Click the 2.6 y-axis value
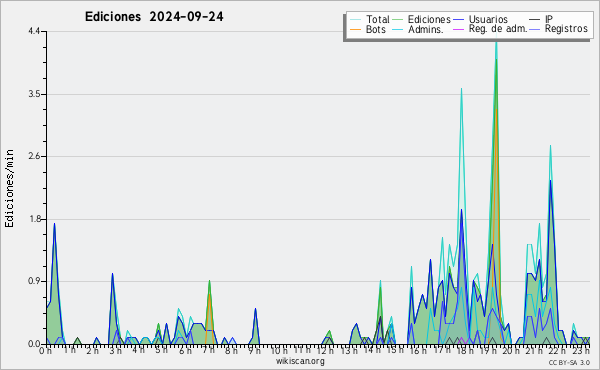 [34, 156]
